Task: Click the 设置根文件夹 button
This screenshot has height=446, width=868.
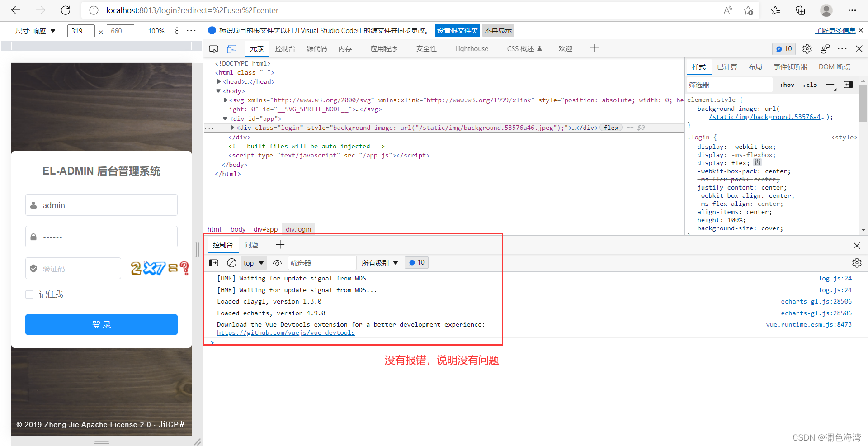Action: pos(457,30)
